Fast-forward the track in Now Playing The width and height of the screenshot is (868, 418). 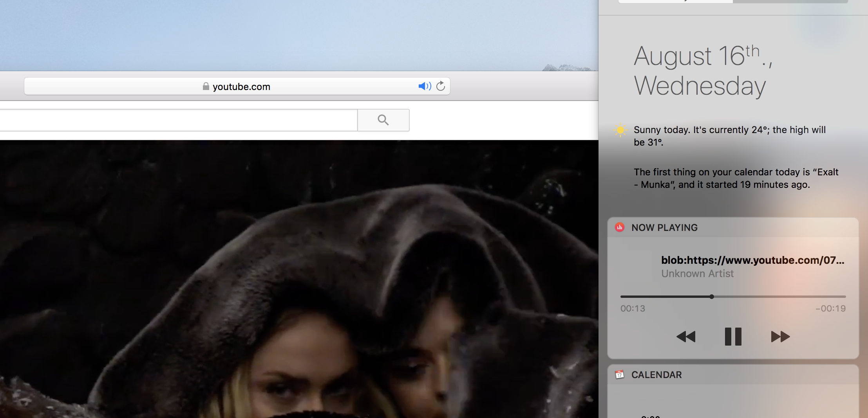click(780, 337)
